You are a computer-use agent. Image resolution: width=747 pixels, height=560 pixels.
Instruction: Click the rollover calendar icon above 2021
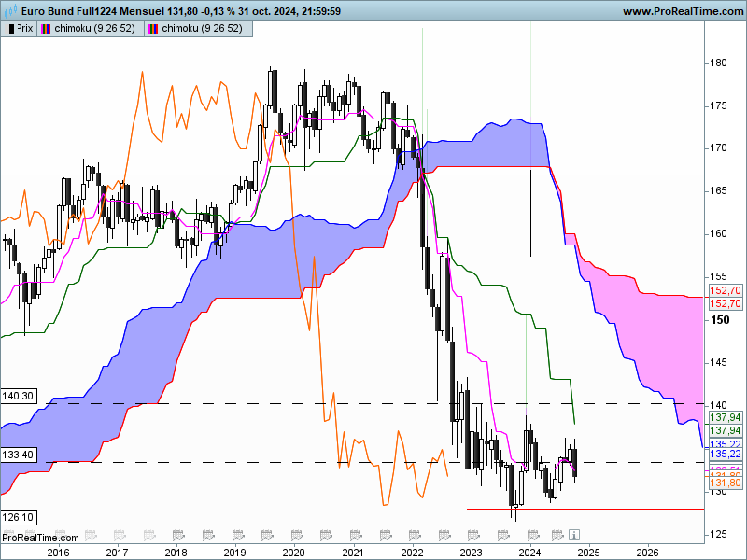coord(356,535)
